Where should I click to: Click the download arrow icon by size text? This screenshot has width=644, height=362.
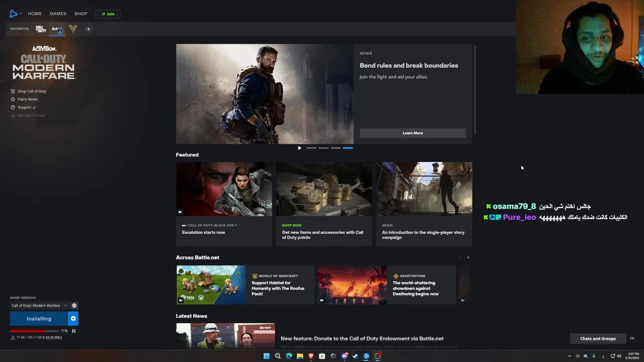click(x=13, y=337)
